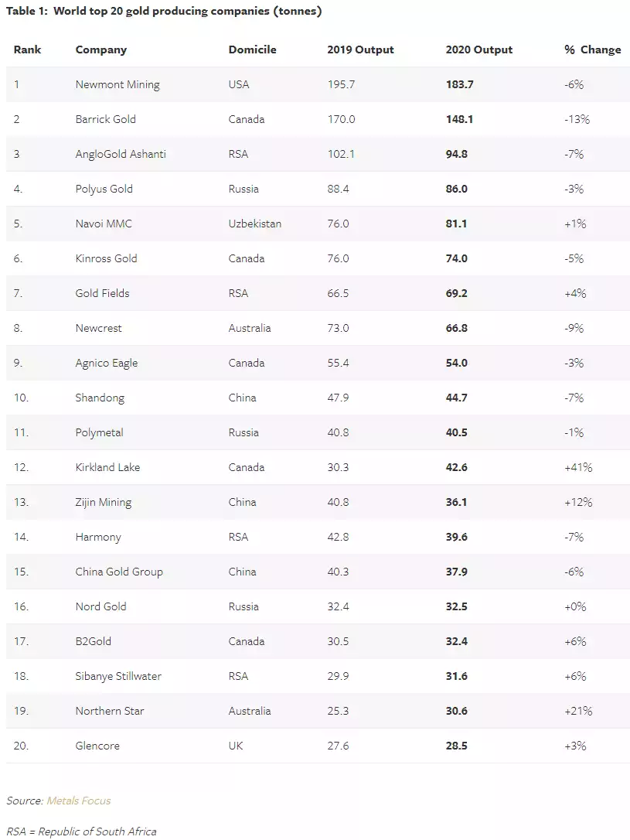Select the Newmont Mining company cell
The width and height of the screenshot is (630, 840).
117,84
